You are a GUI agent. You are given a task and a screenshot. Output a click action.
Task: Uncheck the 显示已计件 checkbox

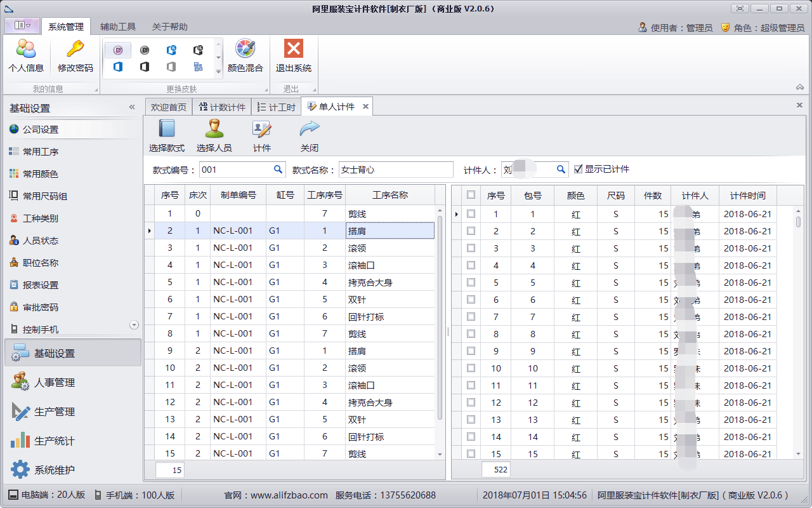pyautogui.click(x=578, y=169)
